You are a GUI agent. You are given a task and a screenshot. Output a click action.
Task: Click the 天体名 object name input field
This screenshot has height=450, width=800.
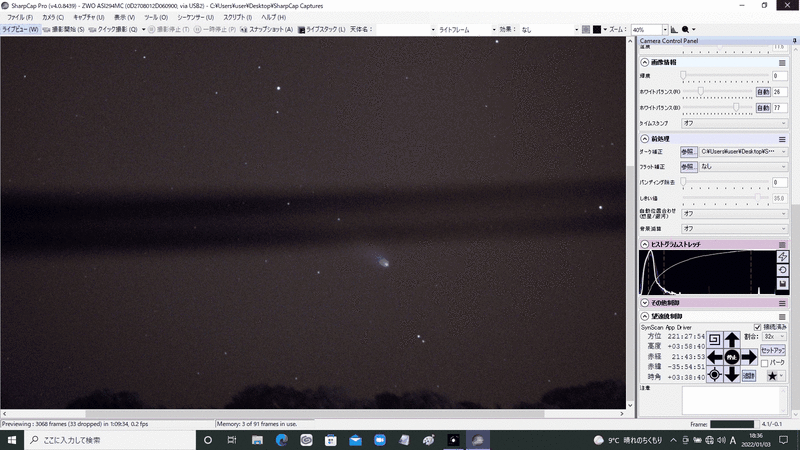click(405, 30)
